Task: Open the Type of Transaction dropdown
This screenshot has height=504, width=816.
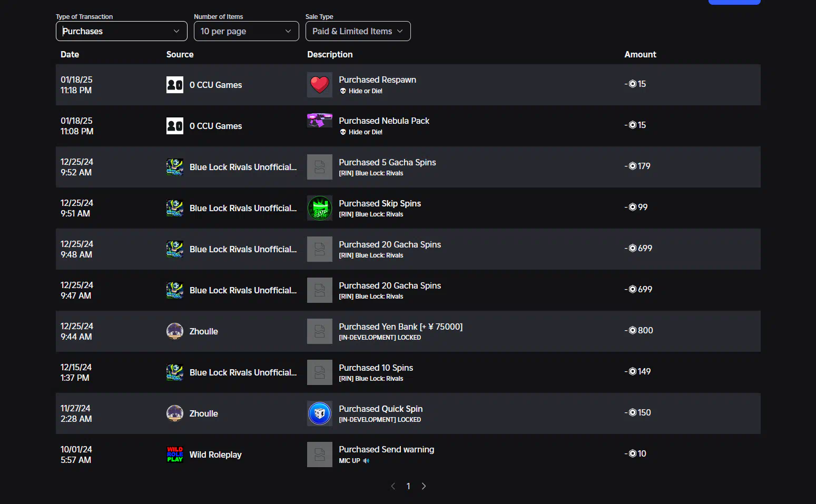Action: tap(121, 31)
